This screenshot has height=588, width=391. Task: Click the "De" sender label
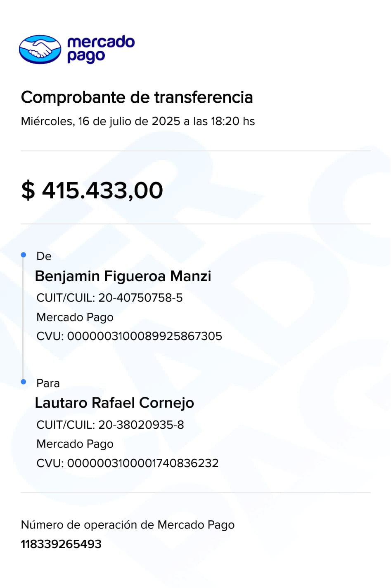pos(44,256)
